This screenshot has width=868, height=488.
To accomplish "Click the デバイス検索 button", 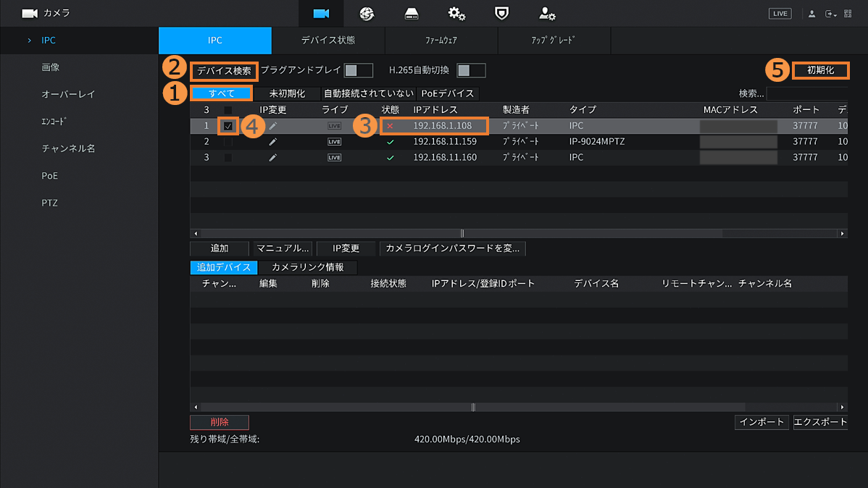I will [224, 71].
